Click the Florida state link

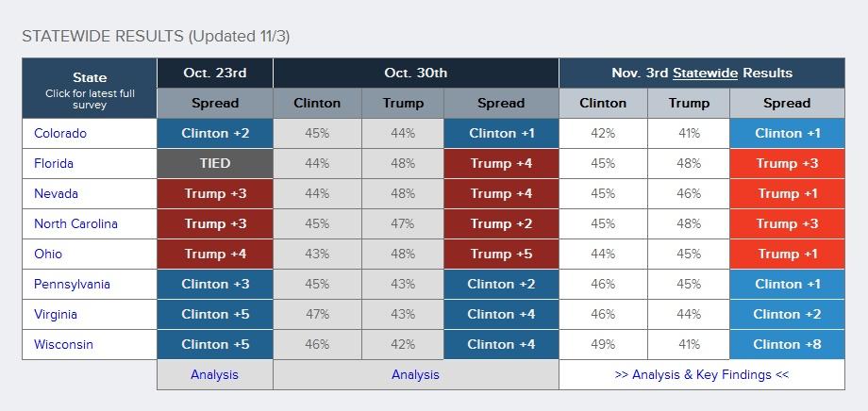[x=54, y=163]
